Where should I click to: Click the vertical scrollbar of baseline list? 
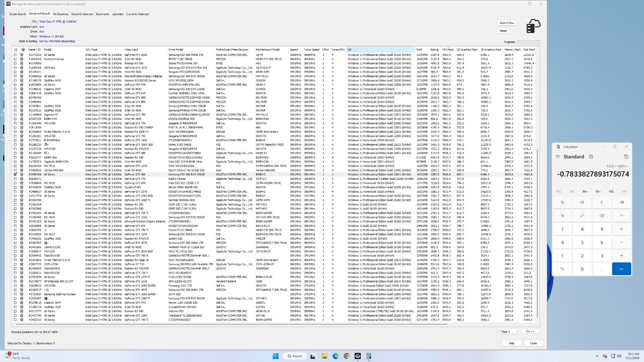coord(537,185)
